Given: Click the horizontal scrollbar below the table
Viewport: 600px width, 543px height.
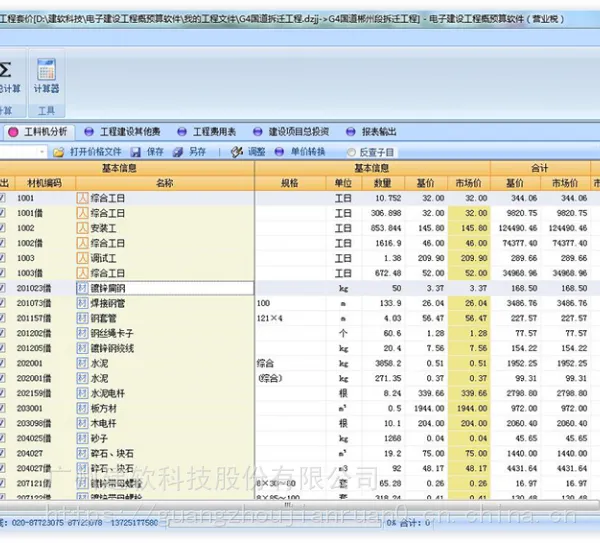Looking at the screenshot, I should (287, 505).
